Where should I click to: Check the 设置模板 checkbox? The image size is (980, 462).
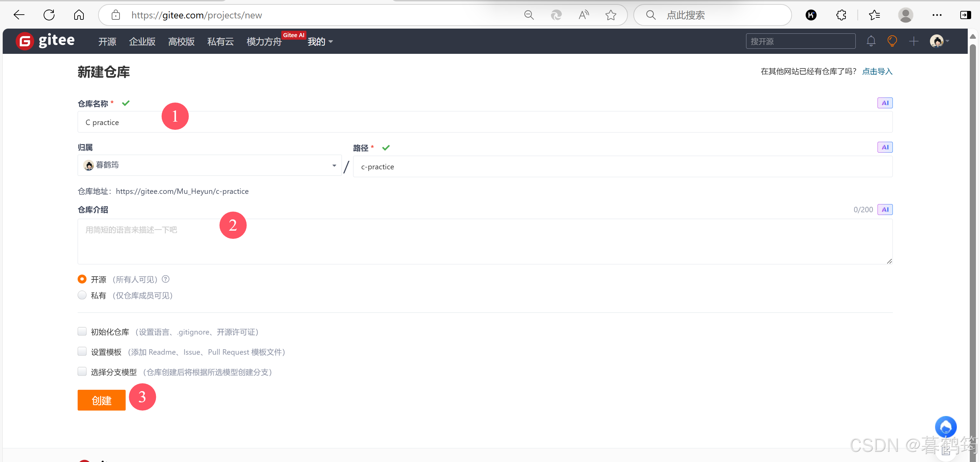82,351
